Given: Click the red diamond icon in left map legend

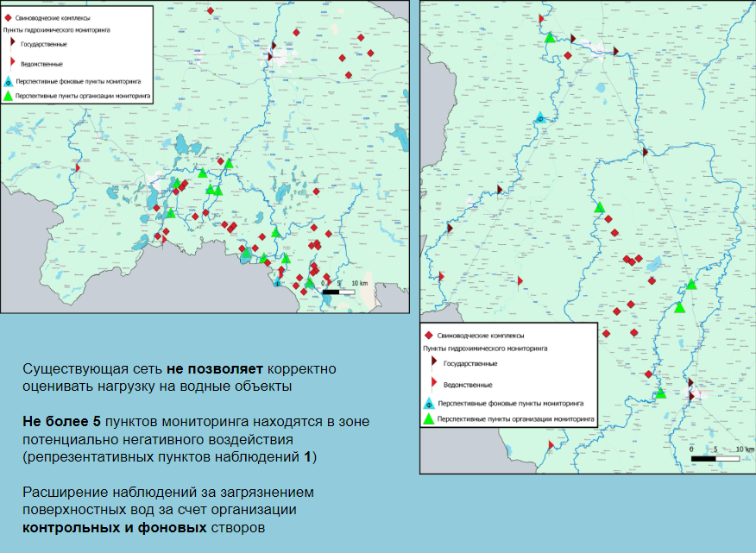Looking at the screenshot, I should (x=8, y=18).
